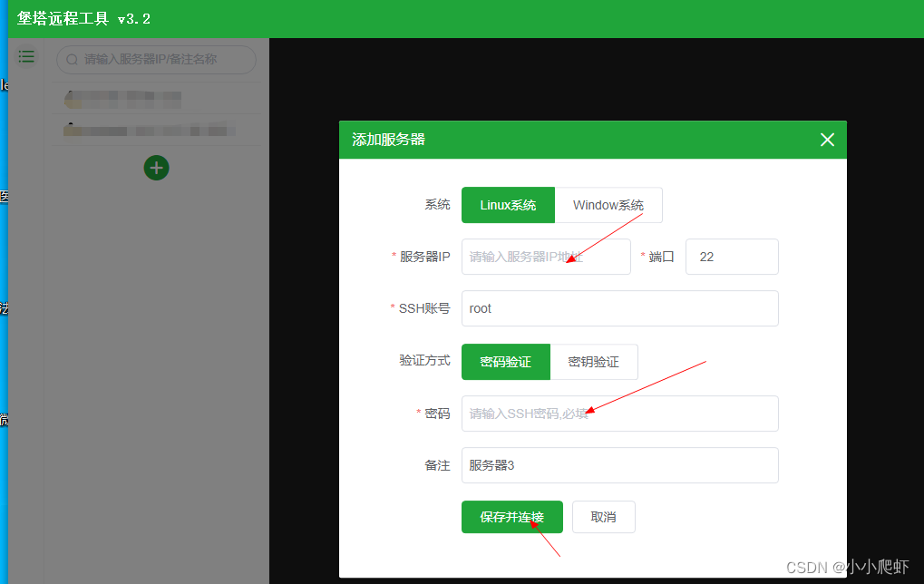Open the sidebar hamburger menu icon
The height and width of the screenshot is (584, 924).
pyautogui.click(x=26, y=56)
